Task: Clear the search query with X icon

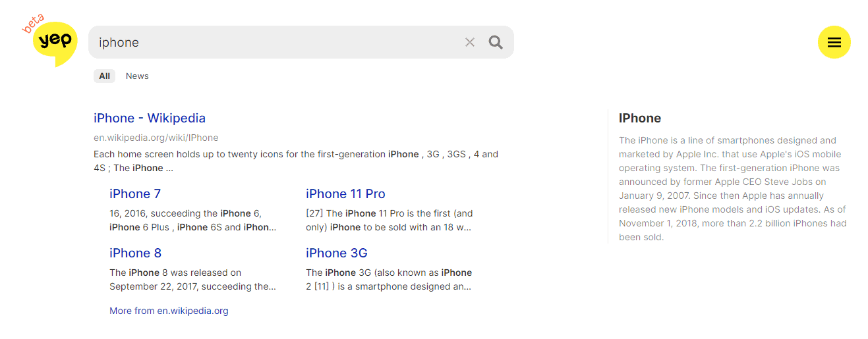Action: click(470, 42)
